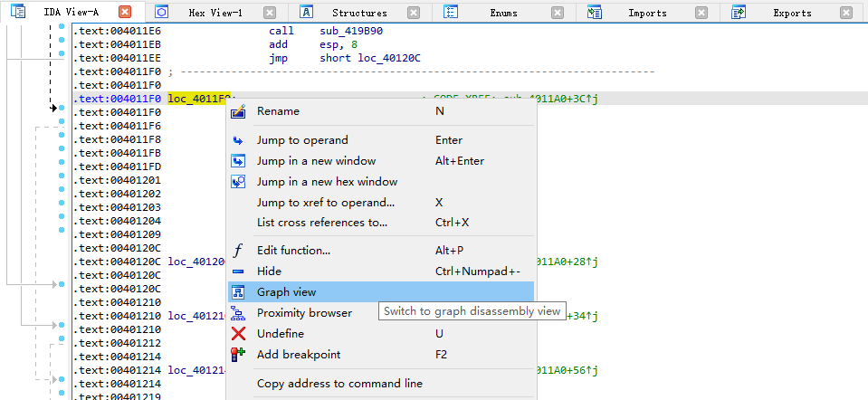
Task: Close the Hex View-1 tab
Action: click(x=270, y=13)
